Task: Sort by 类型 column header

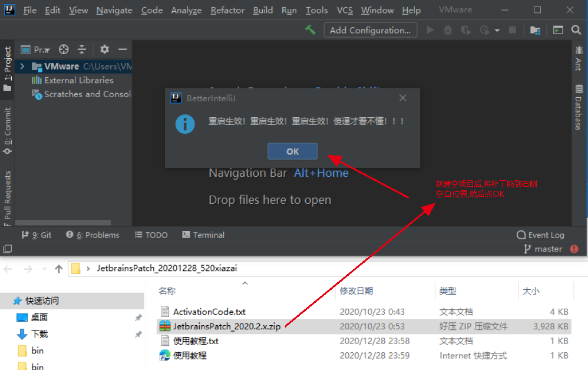Action: click(x=448, y=291)
